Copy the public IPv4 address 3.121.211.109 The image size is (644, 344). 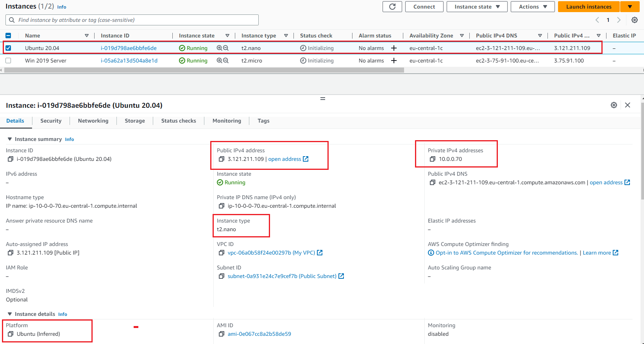coord(222,159)
